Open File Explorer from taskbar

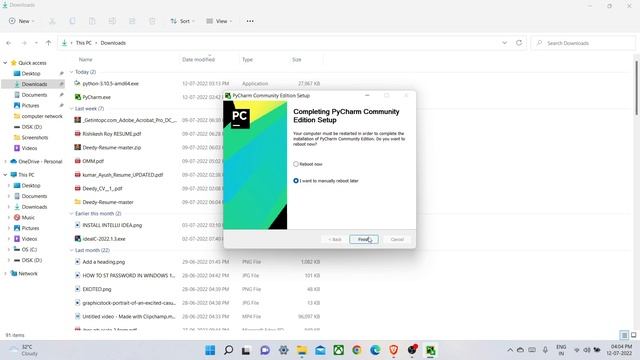coord(302,350)
